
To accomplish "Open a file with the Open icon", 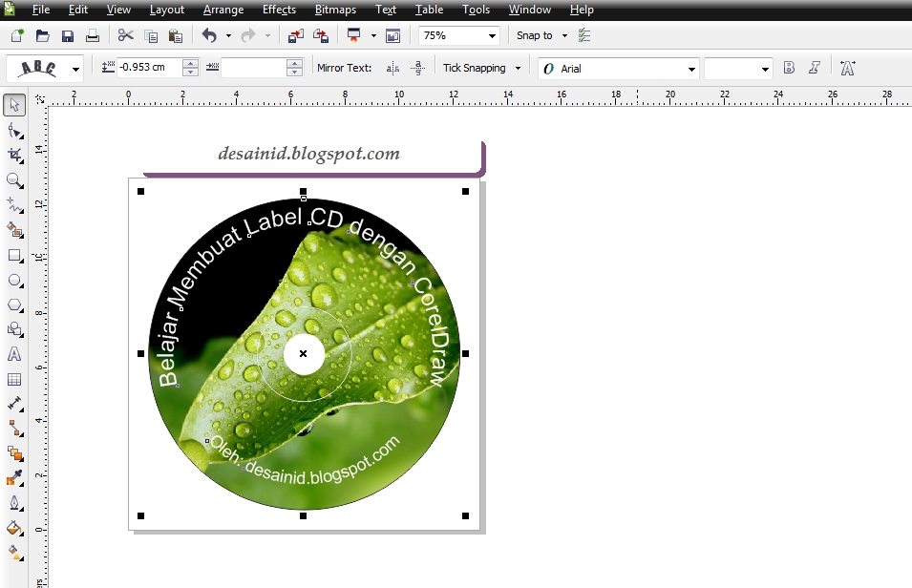I will click(x=42, y=36).
